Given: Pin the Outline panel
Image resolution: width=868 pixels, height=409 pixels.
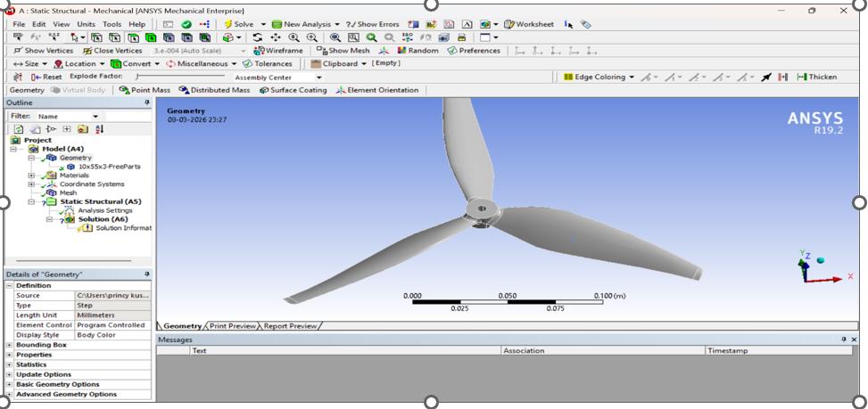Looking at the screenshot, I should (x=146, y=102).
